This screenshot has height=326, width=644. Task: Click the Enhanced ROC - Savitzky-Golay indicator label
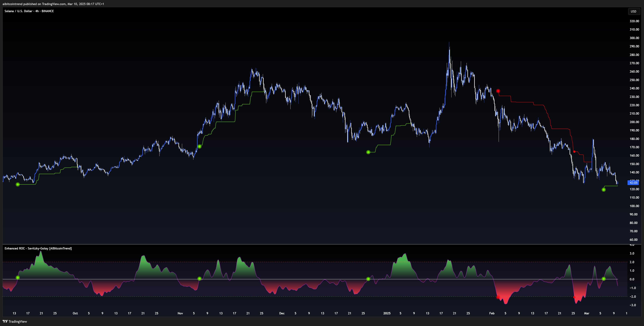pyautogui.click(x=38, y=248)
